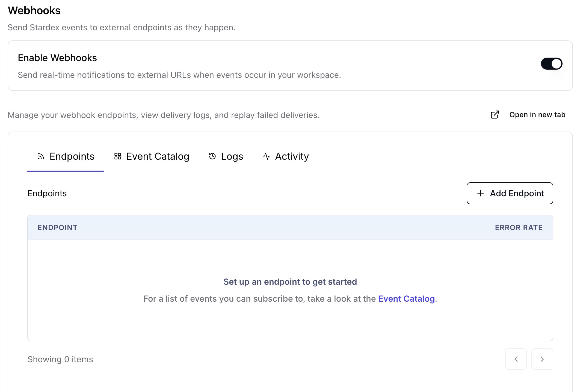This screenshot has width=580, height=392.
Task: Click the Set up an endpoint heading
Action: [290, 282]
